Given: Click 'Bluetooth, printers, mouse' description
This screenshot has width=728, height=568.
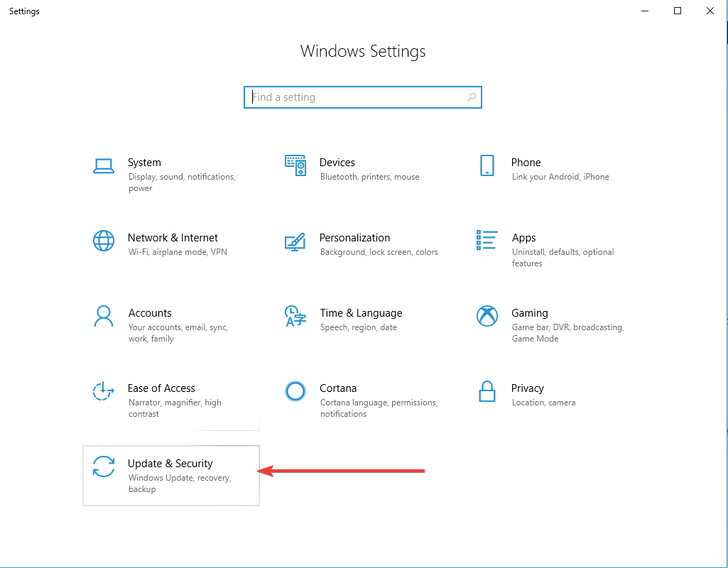Looking at the screenshot, I should click(x=369, y=177).
